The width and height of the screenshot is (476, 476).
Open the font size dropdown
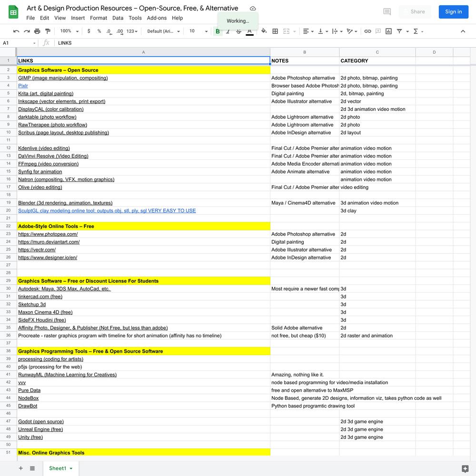[x=198, y=31]
